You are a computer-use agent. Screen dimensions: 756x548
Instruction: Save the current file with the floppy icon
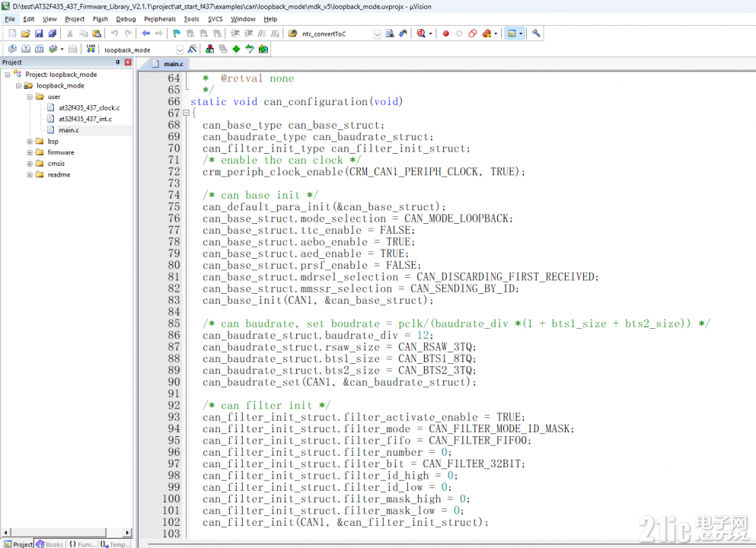(x=39, y=33)
